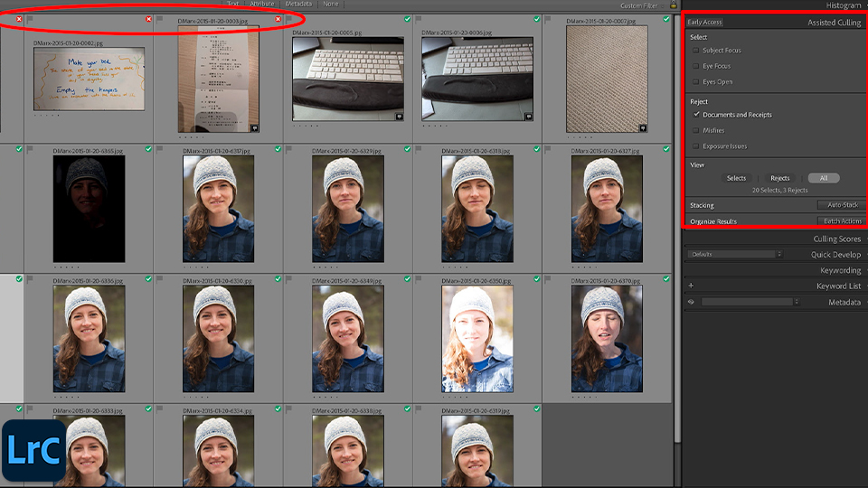
Task: Click the flag icon on DMarx-2015-01-20-0007.jpg cell
Action: pyautogui.click(x=548, y=19)
